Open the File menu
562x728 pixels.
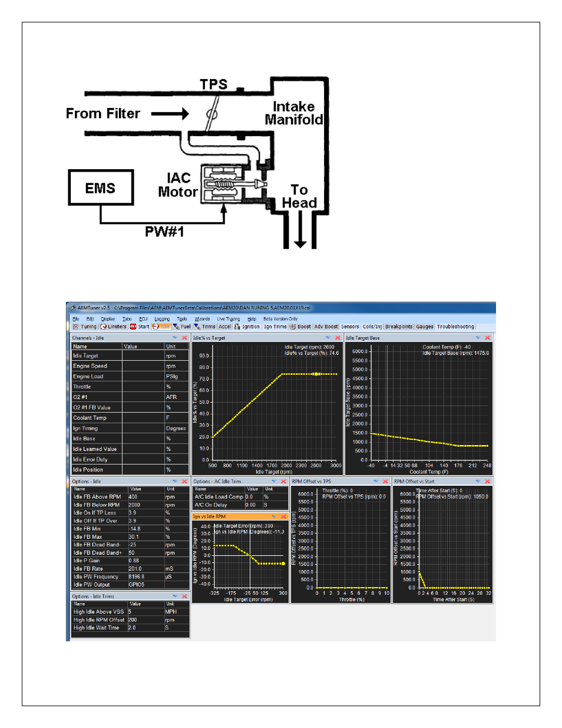click(x=76, y=319)
